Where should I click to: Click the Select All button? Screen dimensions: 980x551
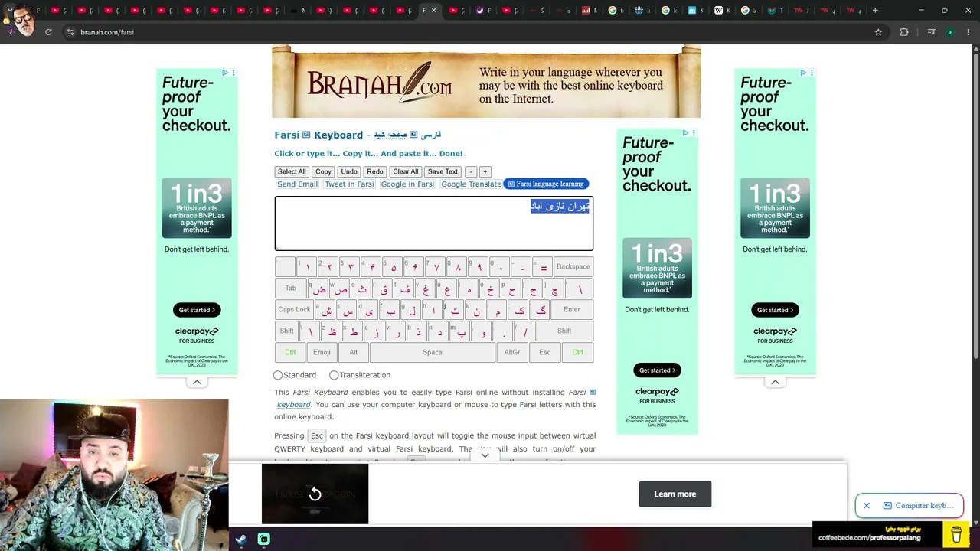292,172
